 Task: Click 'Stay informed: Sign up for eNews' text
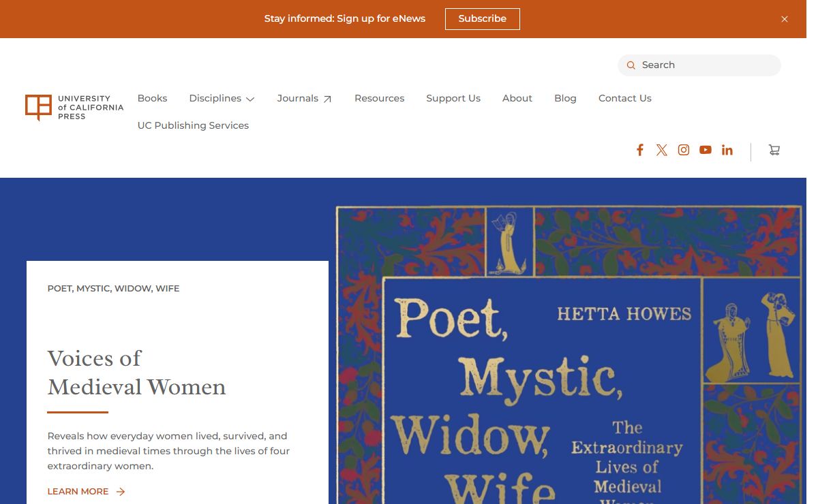(345, 19)
